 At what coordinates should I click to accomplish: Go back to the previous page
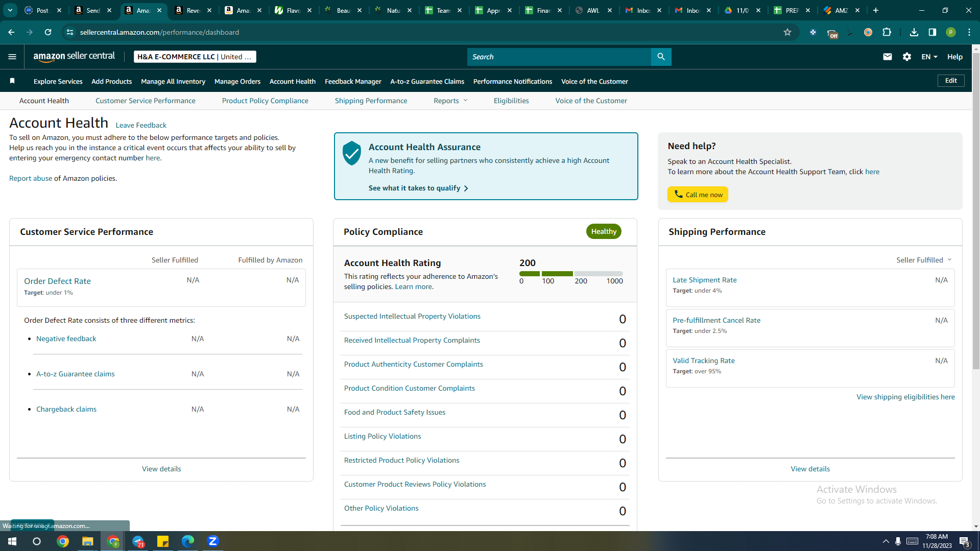(x=11, y=32)
